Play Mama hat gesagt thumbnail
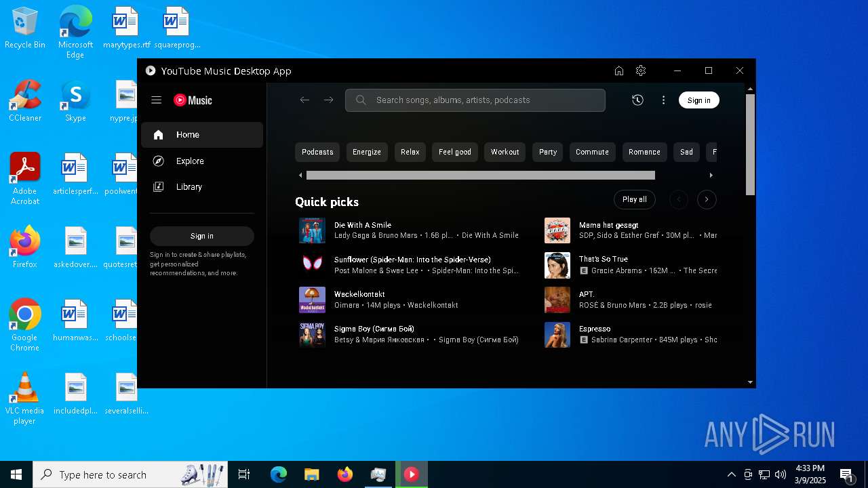 point(557,230)
